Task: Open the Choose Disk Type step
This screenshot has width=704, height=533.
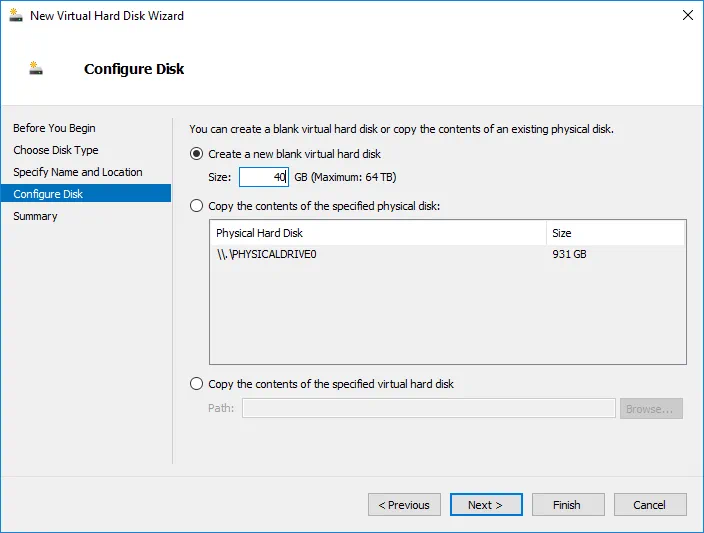Action: (x=56, y=150)
